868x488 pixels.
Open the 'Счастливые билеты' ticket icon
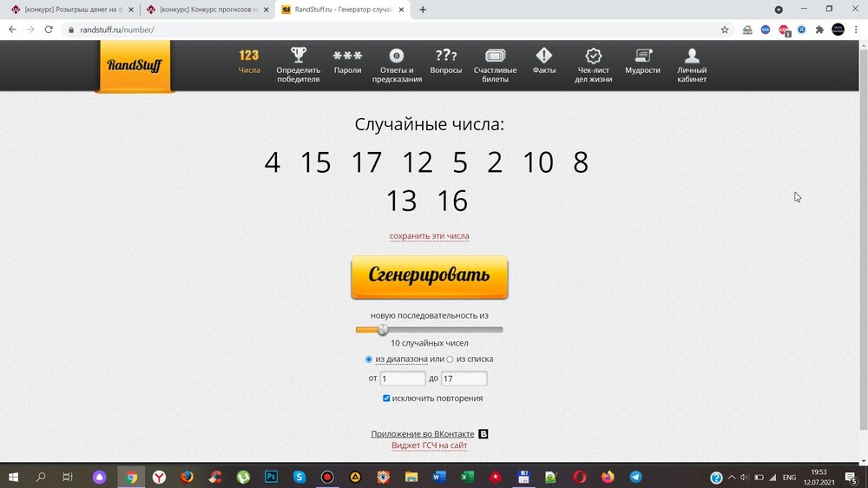[x=495, y=56]
